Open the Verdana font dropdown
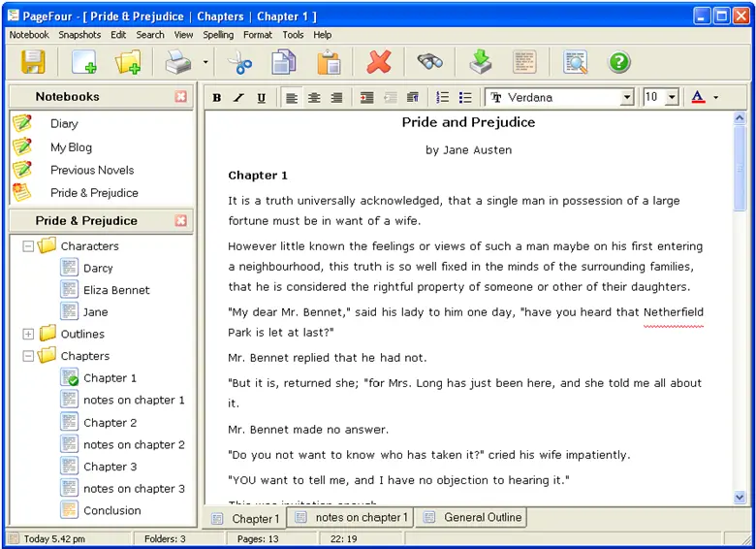 (x=626, y=97)
